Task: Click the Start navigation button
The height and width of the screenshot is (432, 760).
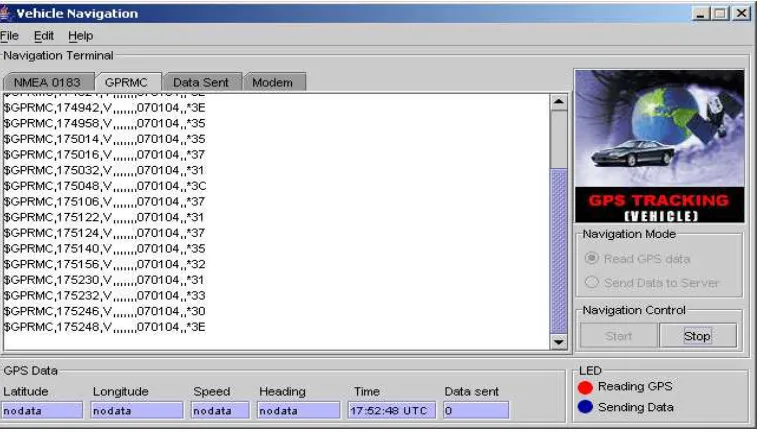Action: coord(618,336)
